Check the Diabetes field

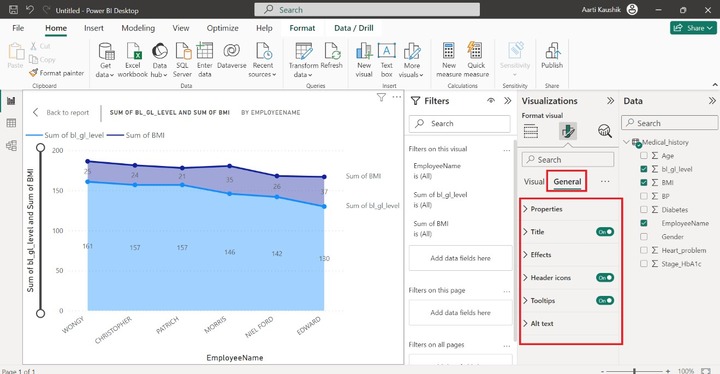[644, 210]
